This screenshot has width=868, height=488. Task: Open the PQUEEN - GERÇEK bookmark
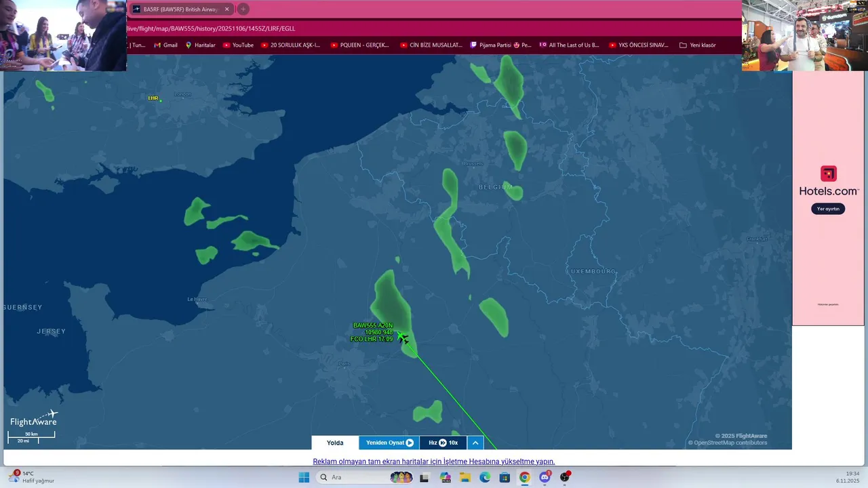[x=360, y=45]
